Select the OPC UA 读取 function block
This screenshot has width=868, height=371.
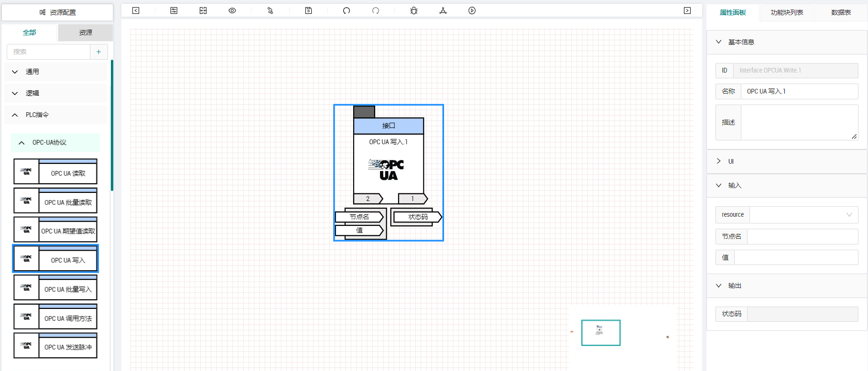click(55, 172)
